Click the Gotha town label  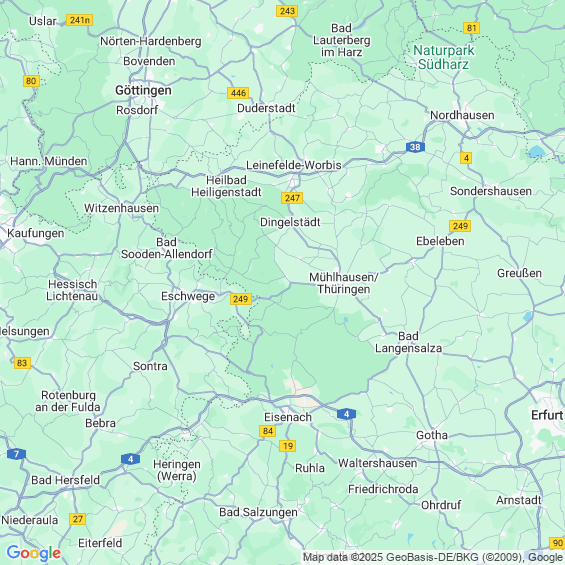[x=432, y=435]
